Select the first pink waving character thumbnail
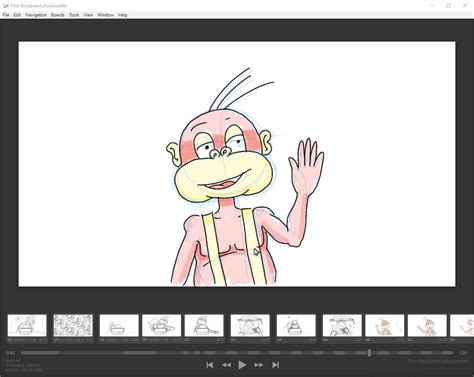The height and width of the screenshot is (377, 474). click(x=385, y=325)
